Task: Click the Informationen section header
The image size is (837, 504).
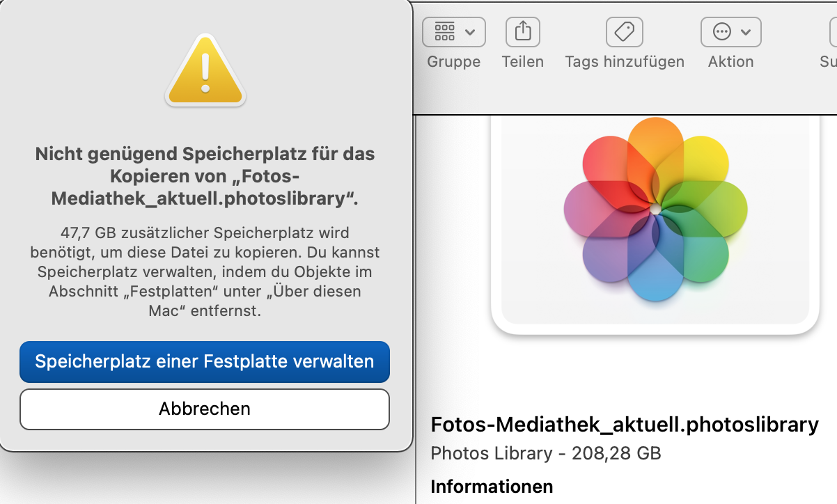Action: 492,487
